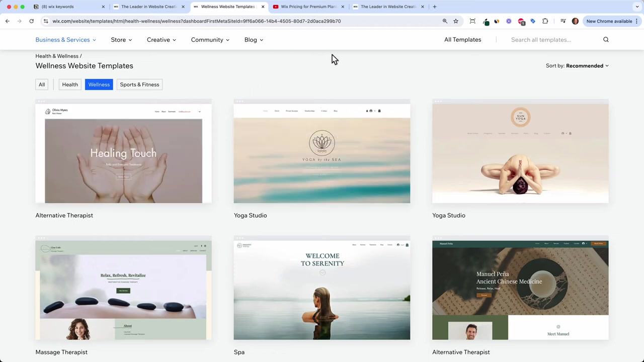Viewport: 644px width, 362px height.
Task: Click the Yoga Studio label under Sun Yoga
Action: click(449, 215)
